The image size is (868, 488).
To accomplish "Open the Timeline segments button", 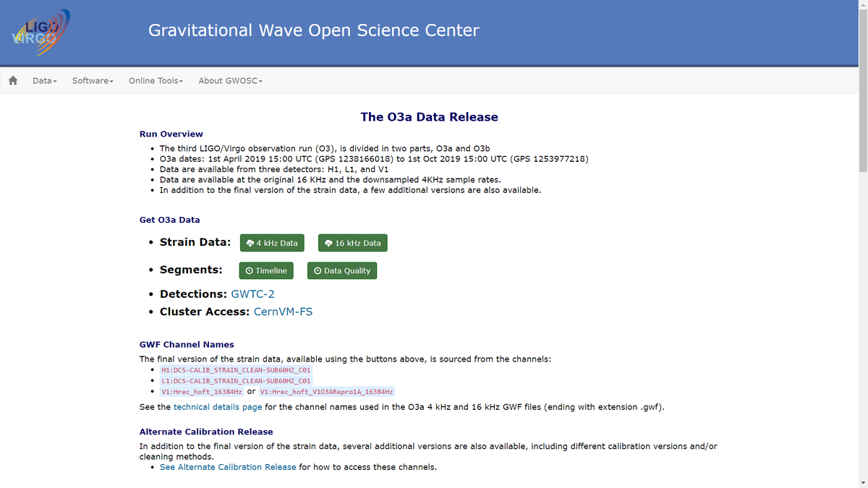I will (266, 270).
